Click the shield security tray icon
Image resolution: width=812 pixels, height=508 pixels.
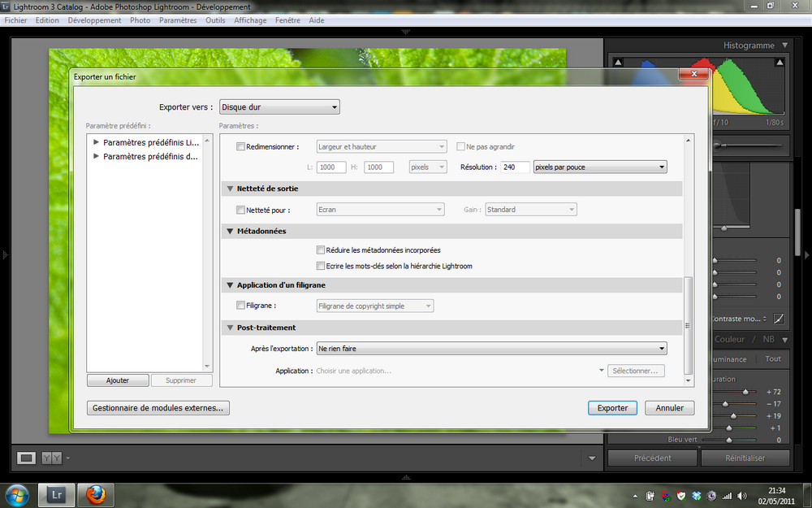pos(681,496)
